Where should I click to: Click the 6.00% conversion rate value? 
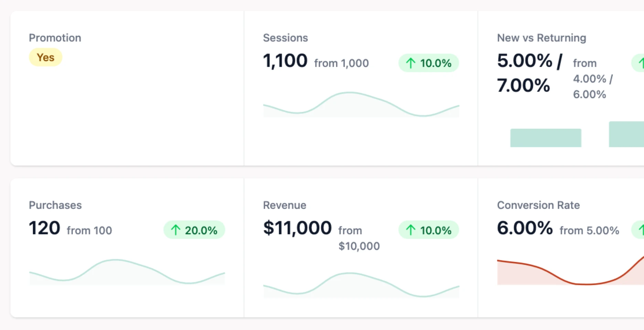click(525, 228)
